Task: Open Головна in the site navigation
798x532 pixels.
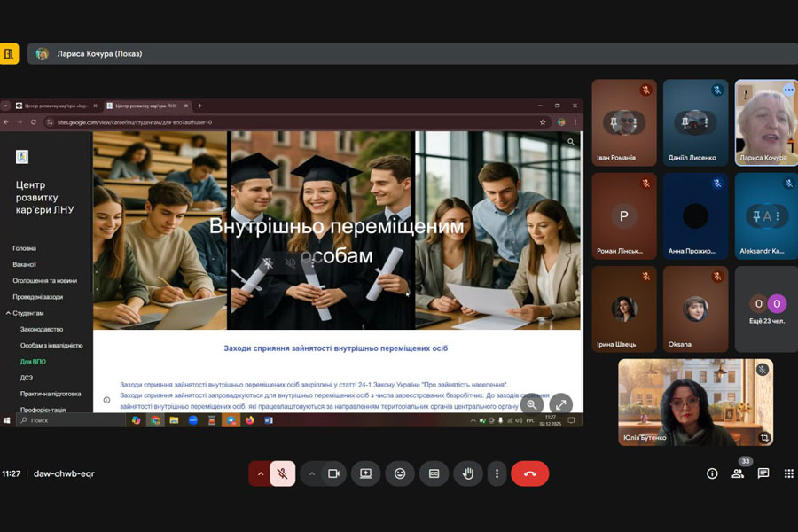Action: (x=25, y=248)
